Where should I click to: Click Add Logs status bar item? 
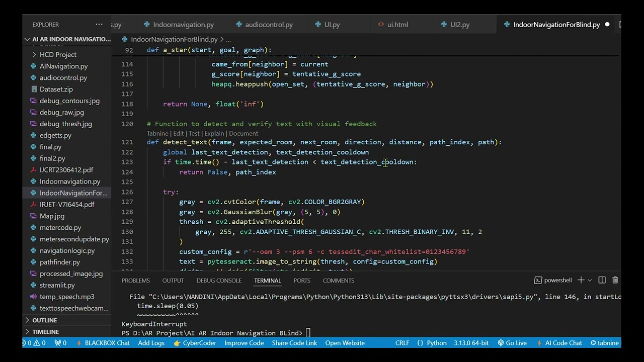(151, 343)
